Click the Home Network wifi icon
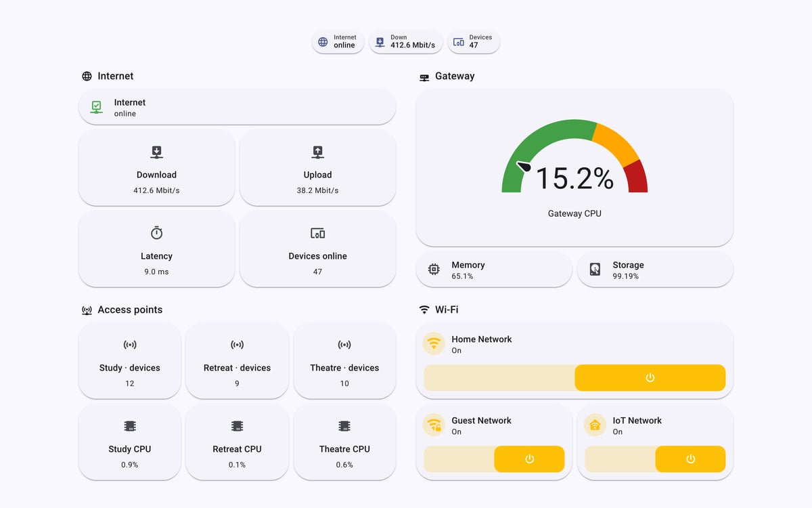This screenshot has width=812, height=508. coord(434,343)
